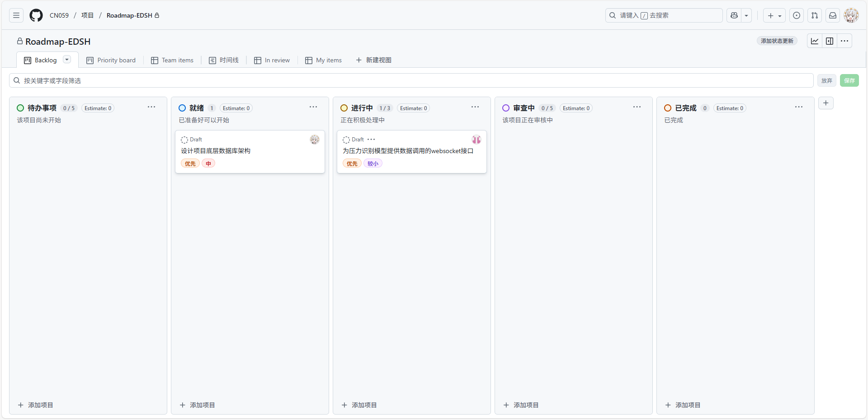Switch to the Priority board tab
868x420 pixels.
coord(111,60)
